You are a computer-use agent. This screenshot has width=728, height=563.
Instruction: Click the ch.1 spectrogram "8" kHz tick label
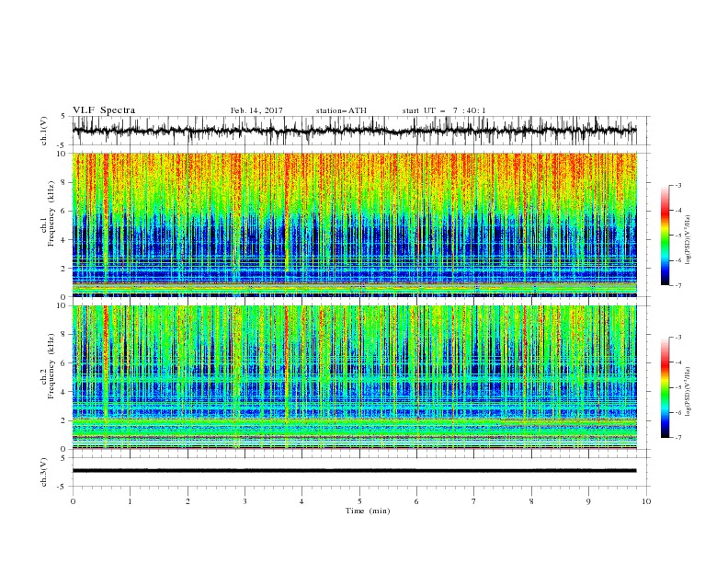tap(64, 182)
